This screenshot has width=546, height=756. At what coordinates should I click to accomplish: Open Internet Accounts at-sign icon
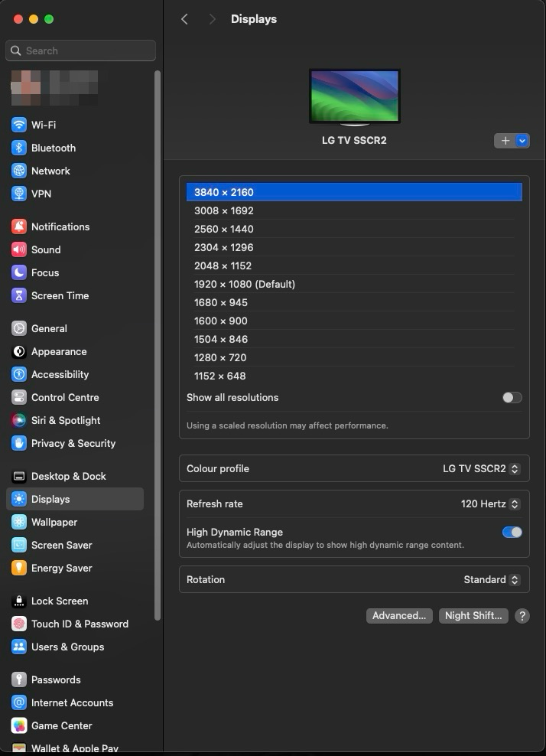[19, 703]
